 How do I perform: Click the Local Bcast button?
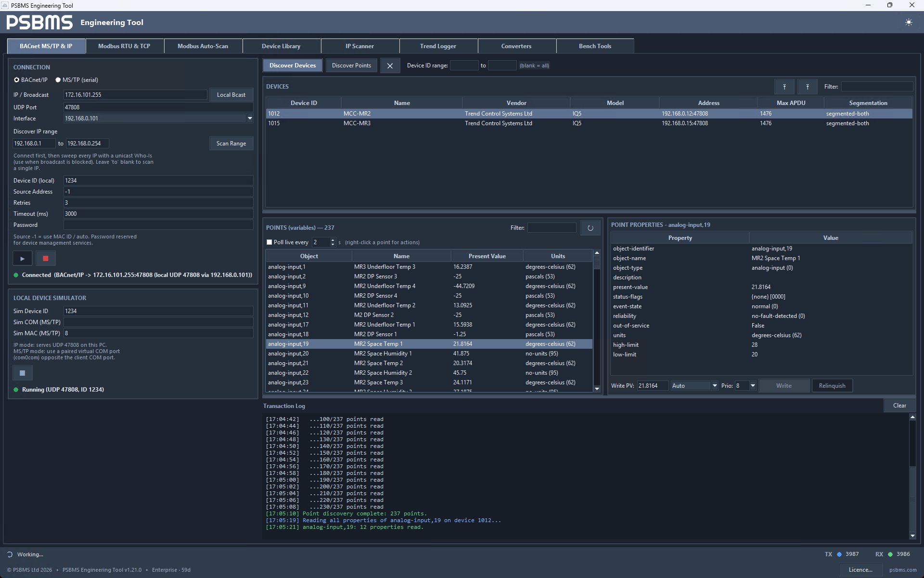coord(231,95)
